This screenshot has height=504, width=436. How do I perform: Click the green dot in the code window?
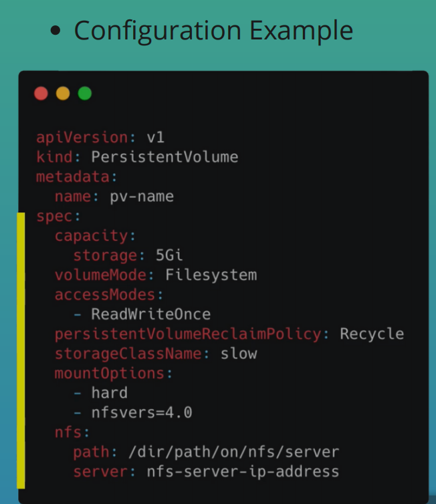coord(84,94)
